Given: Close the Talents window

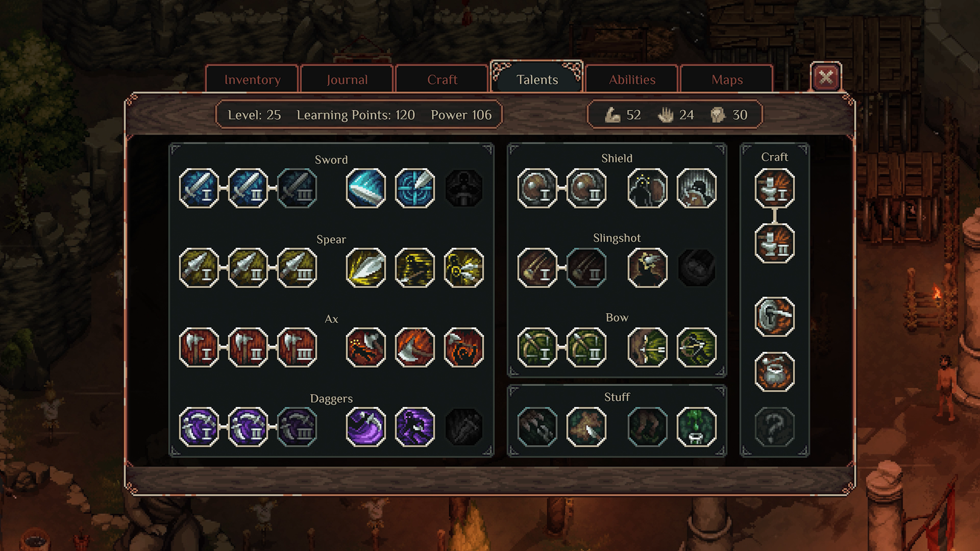Looking at the screenshot, I should 826,77.
